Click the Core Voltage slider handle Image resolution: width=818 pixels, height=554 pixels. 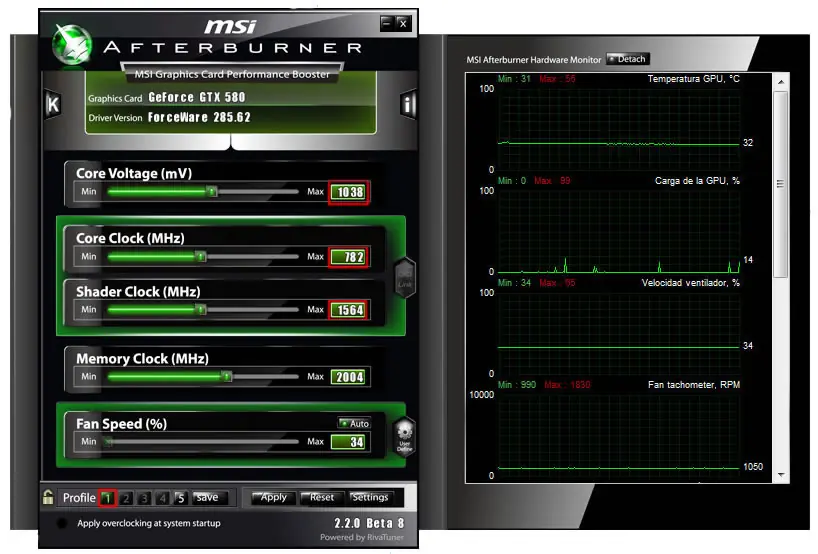[211, 191]
